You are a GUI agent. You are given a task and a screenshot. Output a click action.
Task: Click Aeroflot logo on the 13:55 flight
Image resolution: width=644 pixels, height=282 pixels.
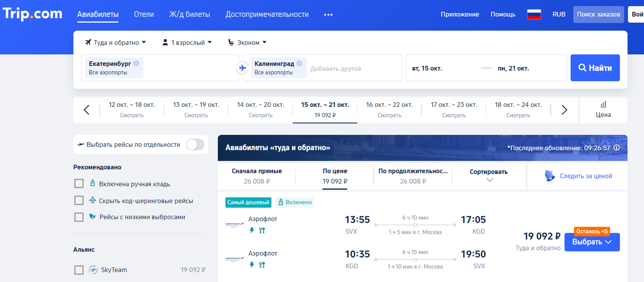235,225
